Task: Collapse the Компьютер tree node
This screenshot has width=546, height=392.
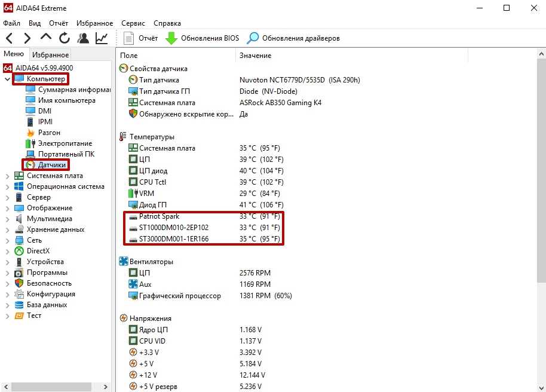Action: (7, 79)
